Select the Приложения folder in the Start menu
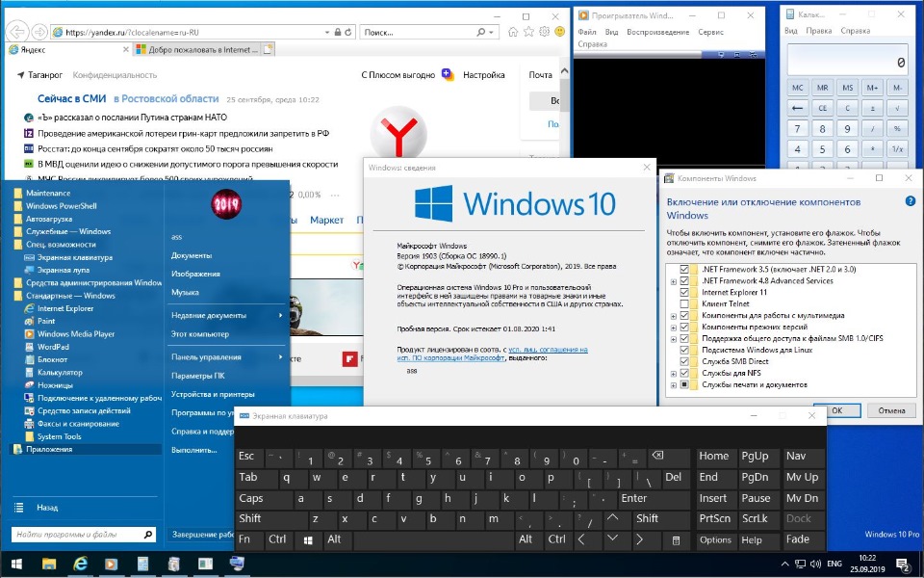Viewport: 924px width, 578px height. [86, 450]
